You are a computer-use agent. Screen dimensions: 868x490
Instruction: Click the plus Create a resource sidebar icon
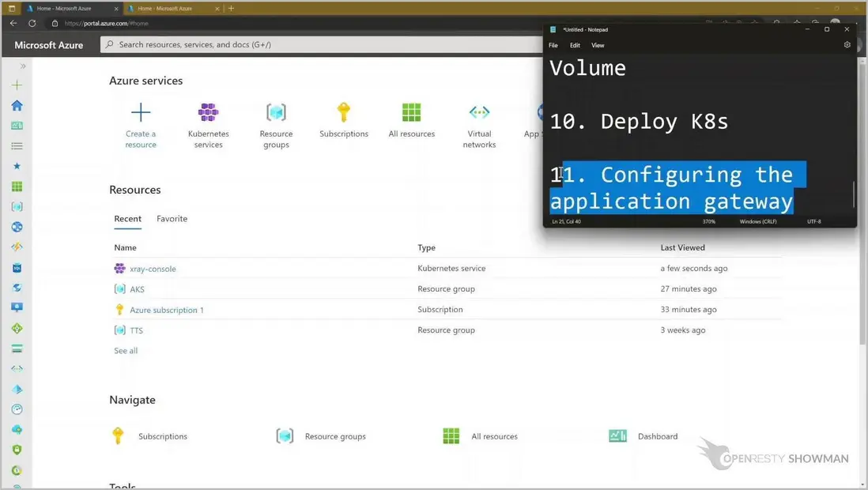(17, 85)
